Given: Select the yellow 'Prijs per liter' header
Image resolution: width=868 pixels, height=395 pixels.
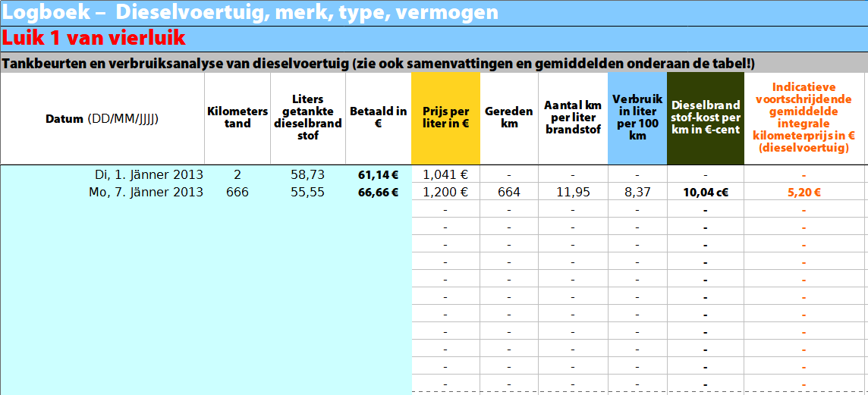Looking at the screenshot, I should (x=445, y=119).
